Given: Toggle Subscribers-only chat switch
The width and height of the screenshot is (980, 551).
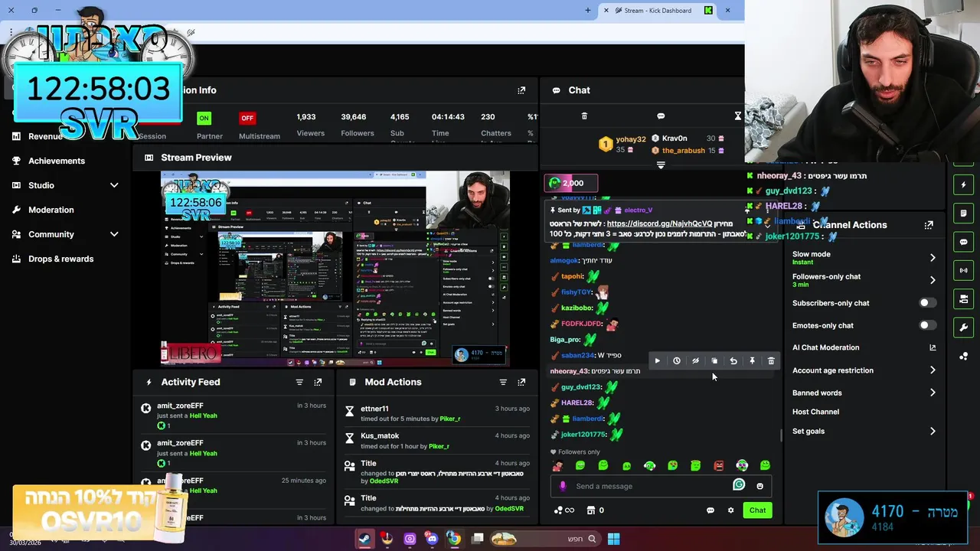Looking at the screenshot, I should [927, 303].
